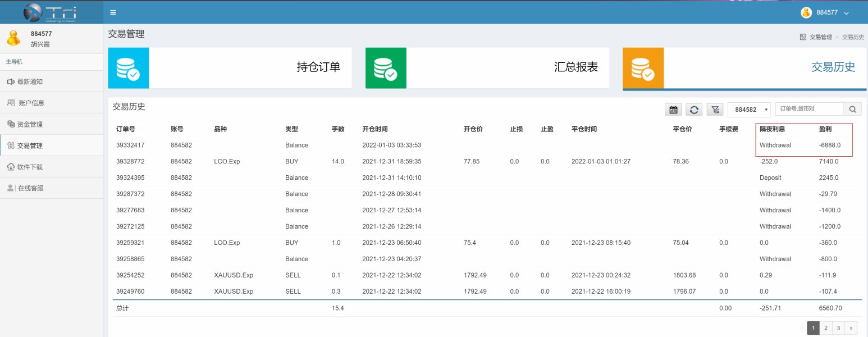Viewport: 868px width, 337px height.
Task: Toggle the hamburger sidebar menu
Action: point(113,12)
